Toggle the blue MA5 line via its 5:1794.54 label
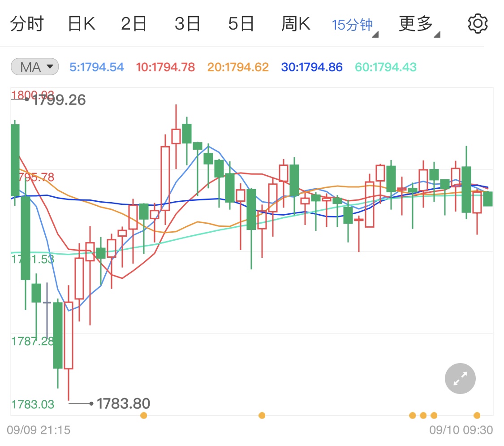This screenshot has width=504, height=446. pos(96,66)
